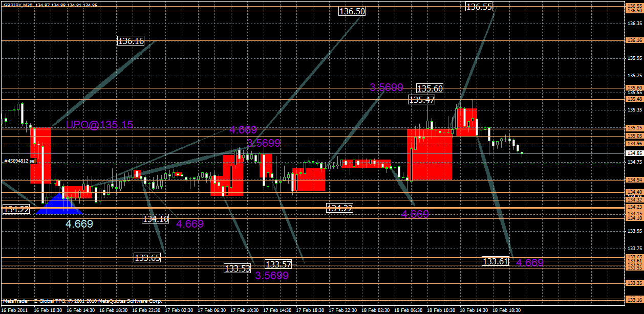Click the 16 Feb 2011 date on the time axis
Viewport: 644px width, 314px height.
point(15,309)
